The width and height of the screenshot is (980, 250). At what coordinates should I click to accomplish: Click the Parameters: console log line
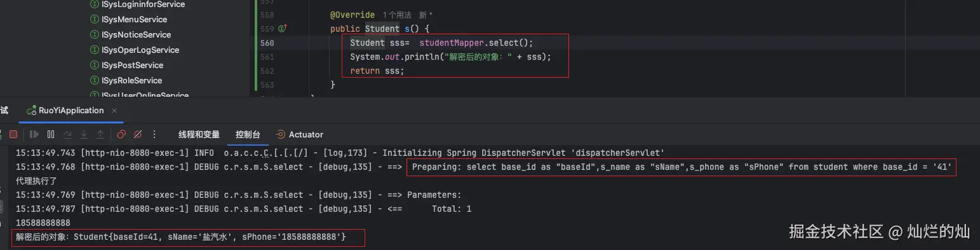(x=238, y=195)
